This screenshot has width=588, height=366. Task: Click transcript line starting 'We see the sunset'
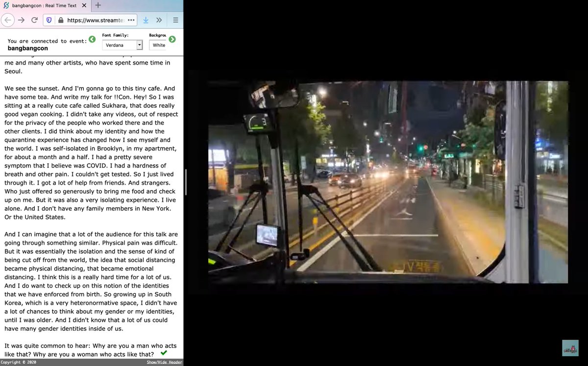point(90,88)
